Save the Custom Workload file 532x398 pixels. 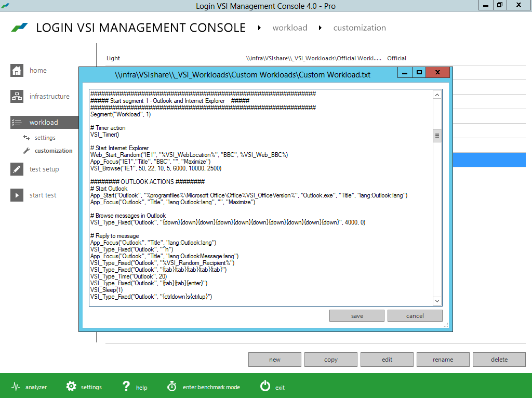pyautogui.click(x=357, y=316)
